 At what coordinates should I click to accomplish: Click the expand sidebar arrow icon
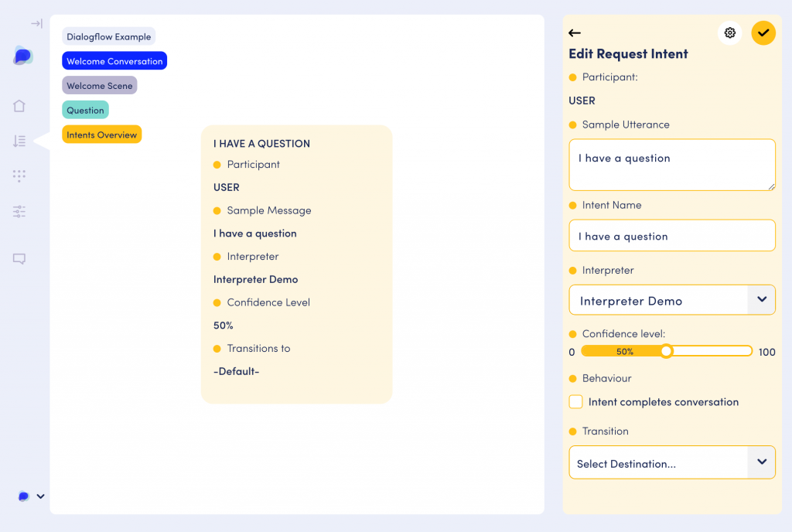36,24
